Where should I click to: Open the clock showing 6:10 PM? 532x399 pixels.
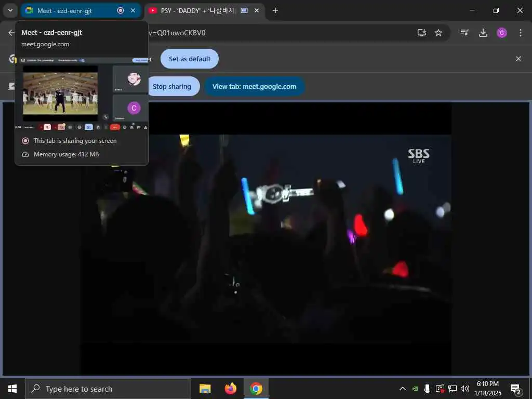(x=488, y=389)
